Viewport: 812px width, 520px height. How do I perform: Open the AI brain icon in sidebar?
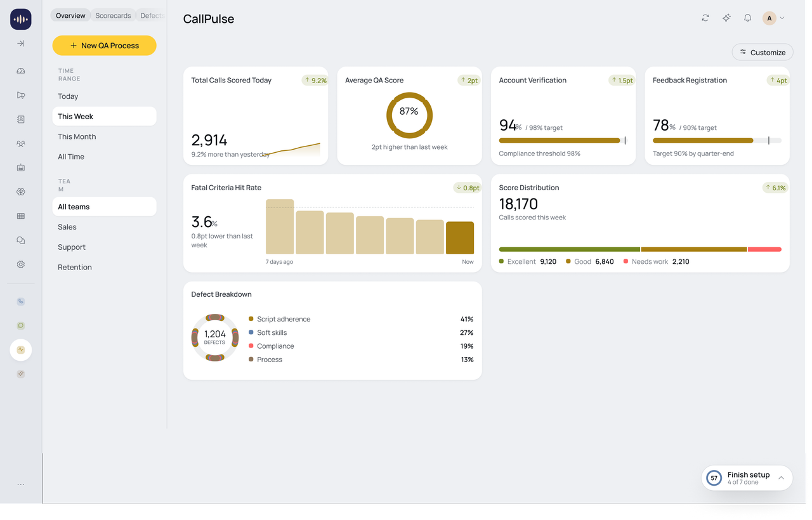21,192
